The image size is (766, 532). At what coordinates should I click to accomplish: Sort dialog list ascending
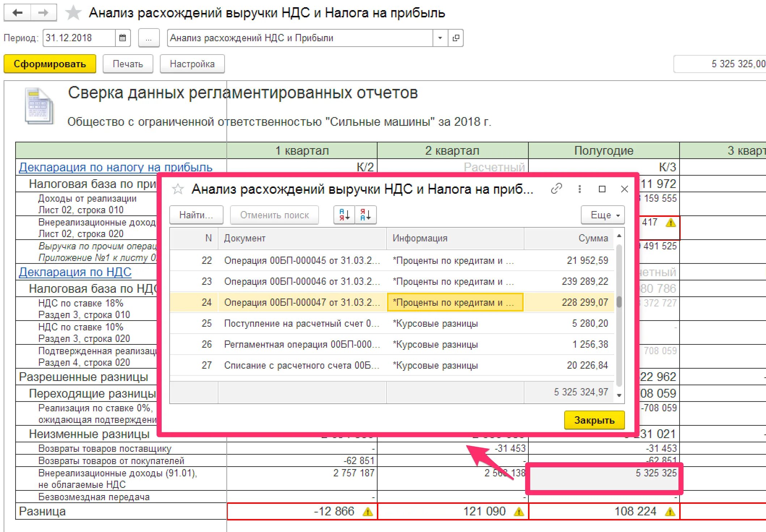click(x=344, y=215)
